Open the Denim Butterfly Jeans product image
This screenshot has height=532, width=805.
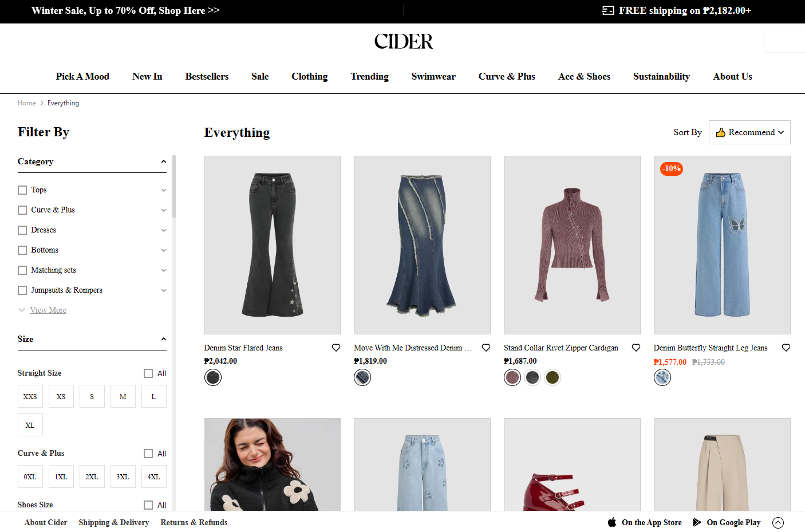(722, 245)
